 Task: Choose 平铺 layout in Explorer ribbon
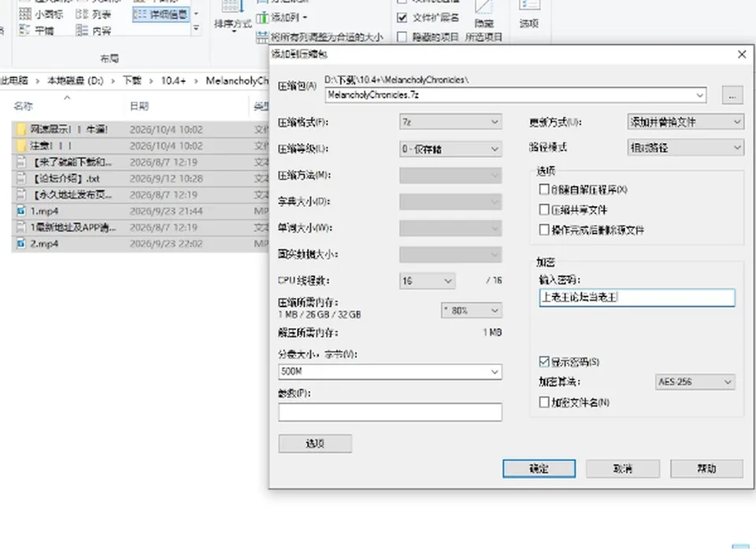pos(37,31)
